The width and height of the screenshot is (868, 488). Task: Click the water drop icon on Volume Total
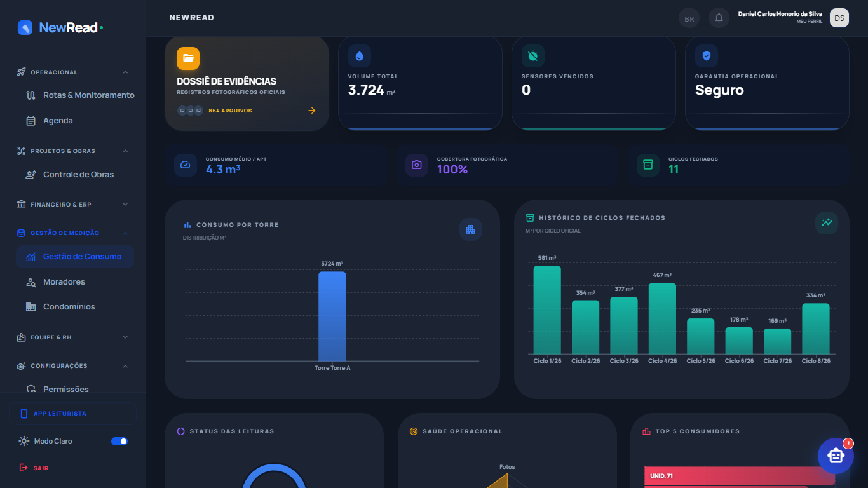(360, 56)
